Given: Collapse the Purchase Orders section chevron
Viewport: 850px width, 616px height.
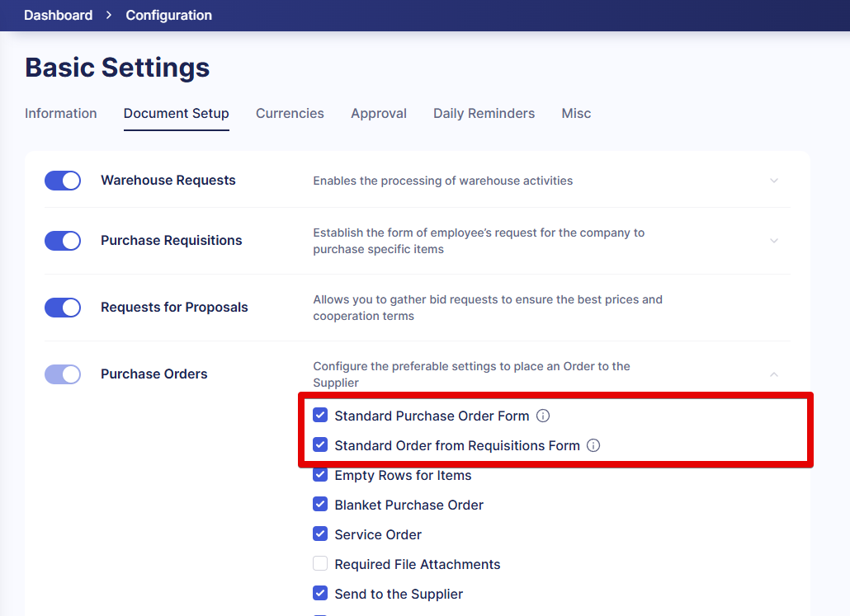Looking at the screenshot, I should (x=774, y=374).
